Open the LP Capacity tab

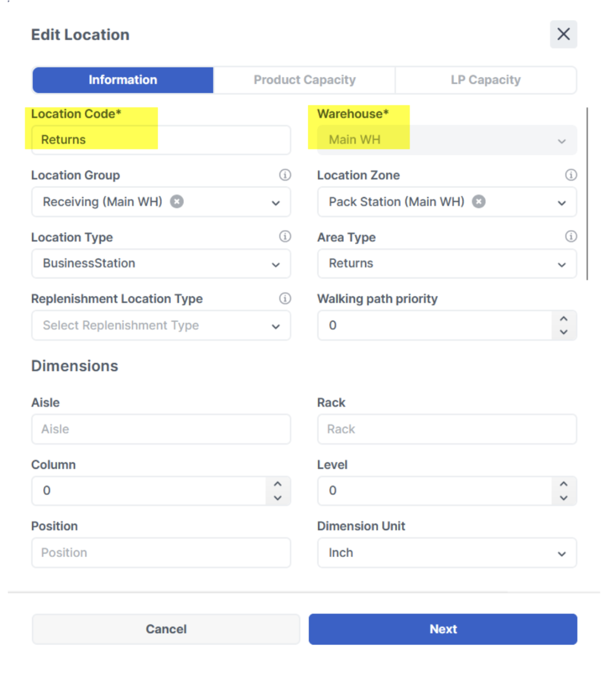point(485,80)
